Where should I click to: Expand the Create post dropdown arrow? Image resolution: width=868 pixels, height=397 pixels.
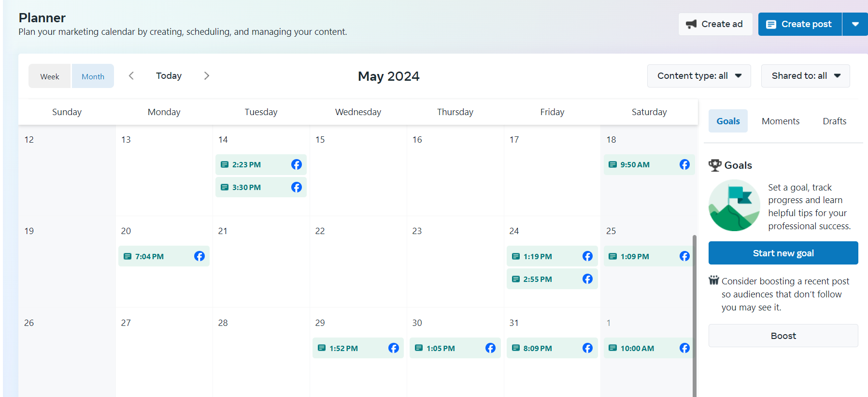[x=855, y=24]
